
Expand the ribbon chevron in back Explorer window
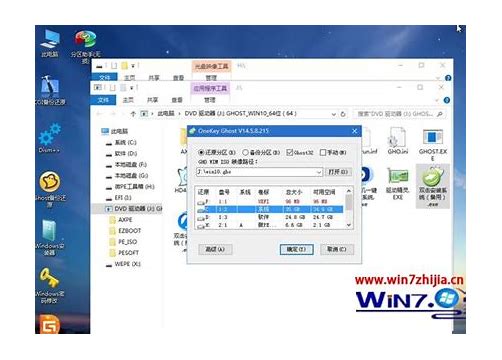point(438,78)
